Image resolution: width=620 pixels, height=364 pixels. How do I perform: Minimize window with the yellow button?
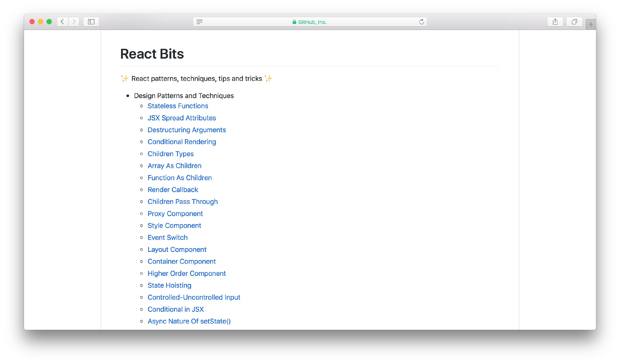tap(41, 22)
